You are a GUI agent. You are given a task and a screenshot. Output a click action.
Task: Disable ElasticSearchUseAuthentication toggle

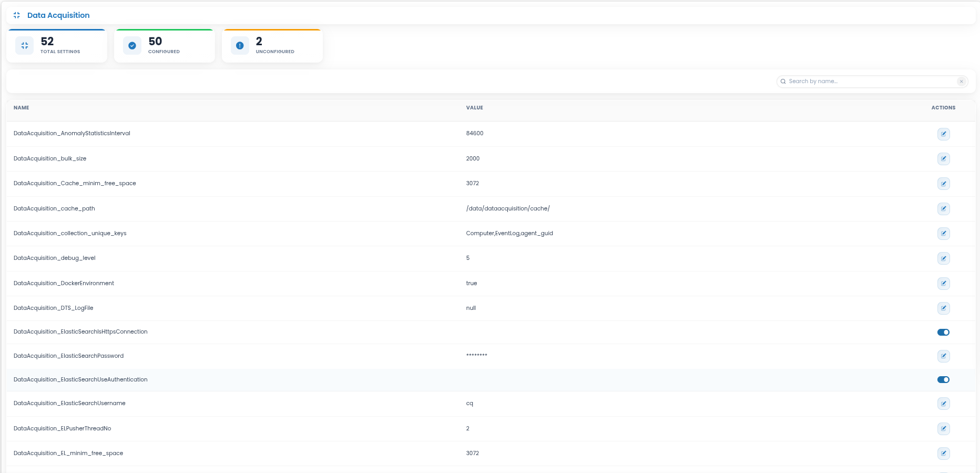(x=943, y=379)
